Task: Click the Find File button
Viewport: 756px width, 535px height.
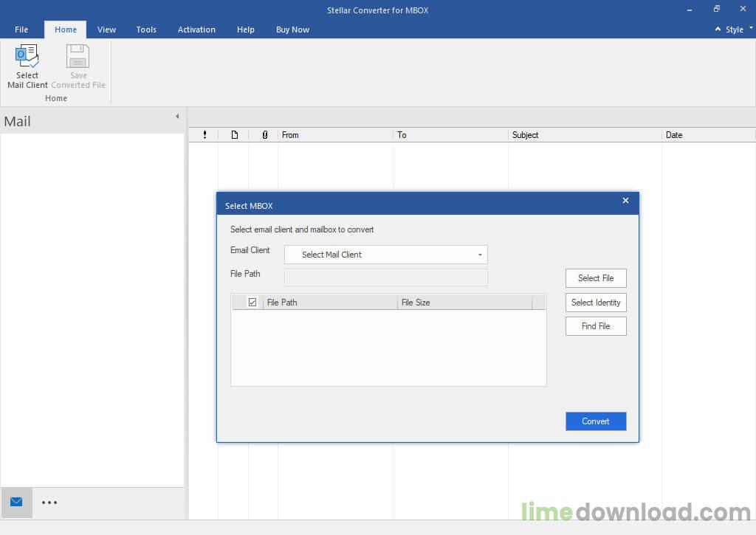Action: coord(596,326)
